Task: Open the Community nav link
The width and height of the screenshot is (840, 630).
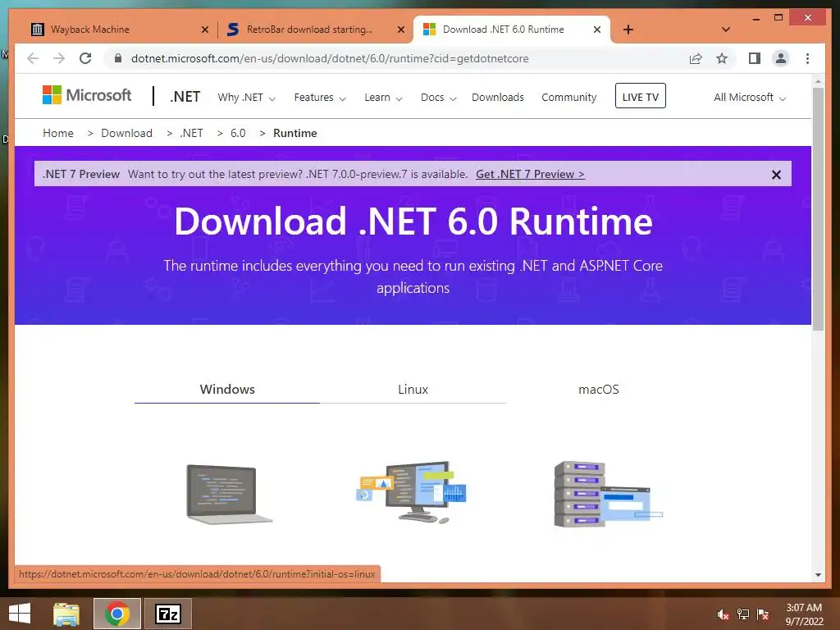Action: tap(569, 98)
